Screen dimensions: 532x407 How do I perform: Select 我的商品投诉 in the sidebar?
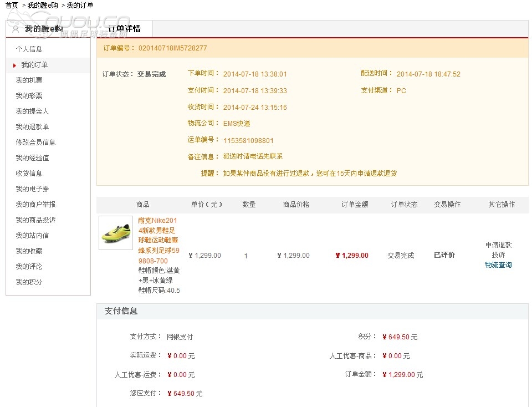click(x=31, y=220)
